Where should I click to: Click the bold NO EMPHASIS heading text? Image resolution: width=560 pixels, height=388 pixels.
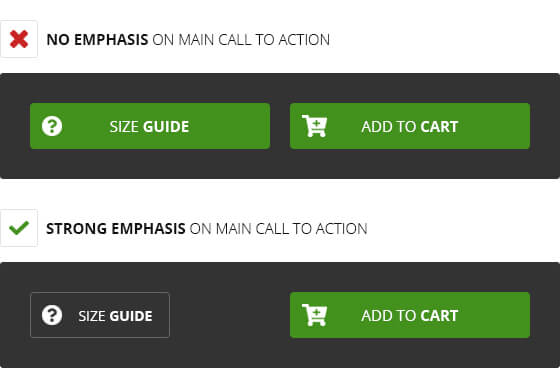[98, 40]
